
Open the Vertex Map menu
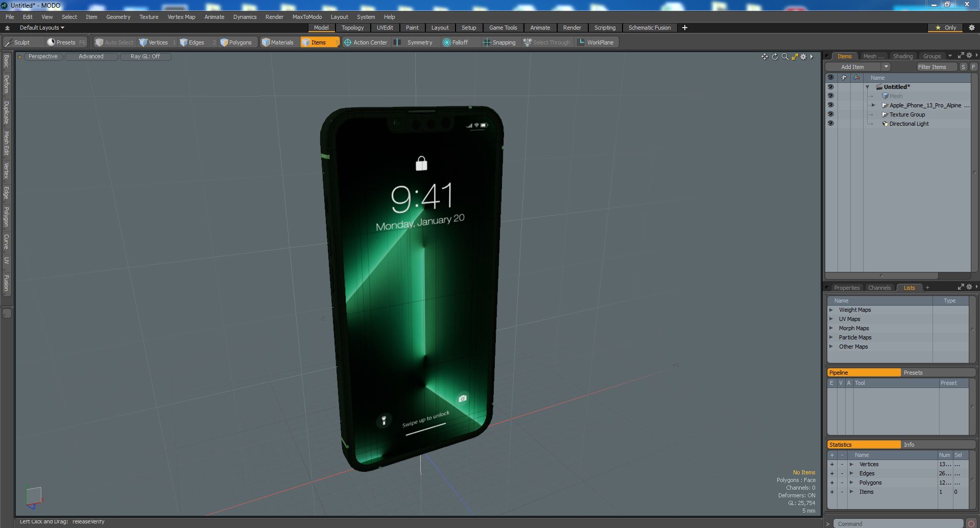pyautogui.click(x=181, y=17)
